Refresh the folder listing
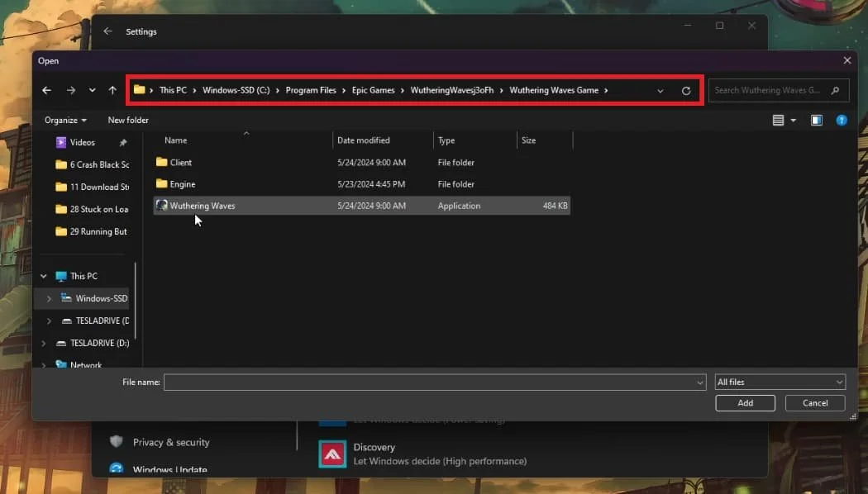The height and width of the screenshot is (494, 868). (686, 91)
